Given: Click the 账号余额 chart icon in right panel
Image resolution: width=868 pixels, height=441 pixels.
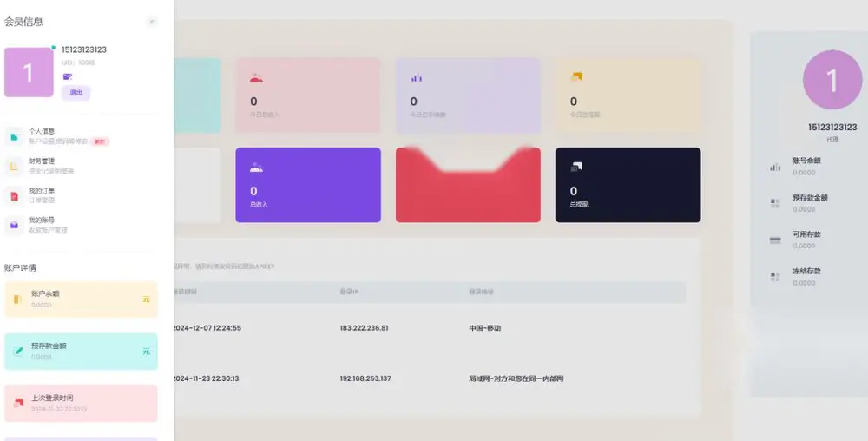Looking at the screenshot, I should tap(775, 167).
